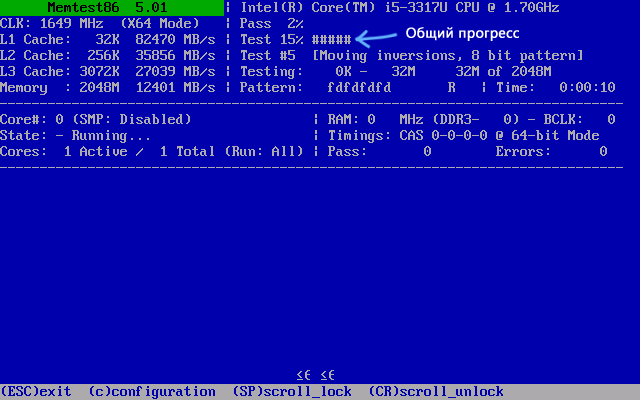Select the (SP)scroll_lock option

click(x=292, y=391)
